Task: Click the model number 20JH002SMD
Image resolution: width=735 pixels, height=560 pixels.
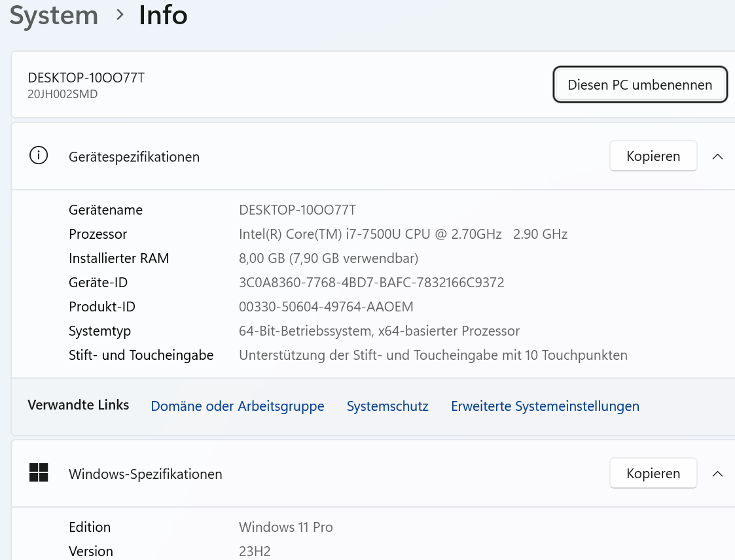Action: tap(63, 94)
